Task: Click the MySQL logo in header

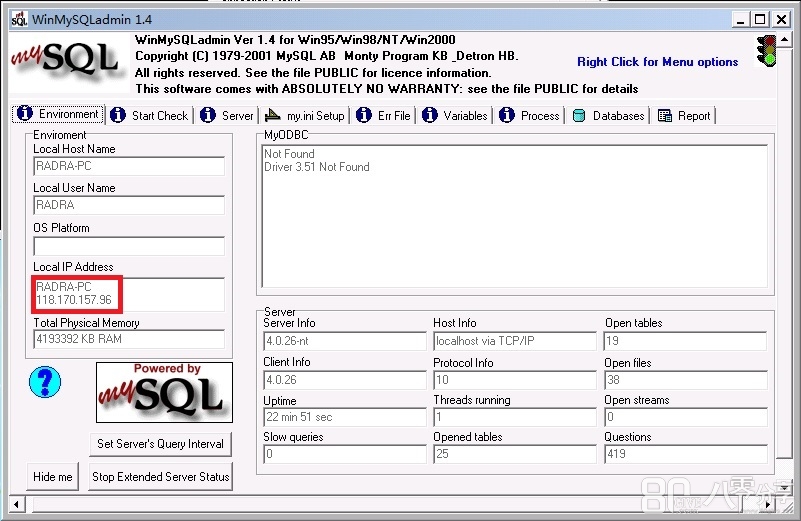Action: coord(69,63)
